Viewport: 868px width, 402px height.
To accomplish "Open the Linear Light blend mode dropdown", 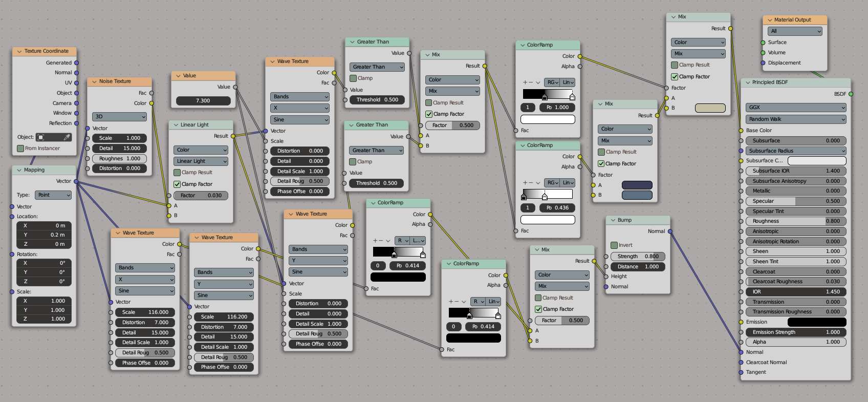I will pyautogui.click(x=201, y=161).
